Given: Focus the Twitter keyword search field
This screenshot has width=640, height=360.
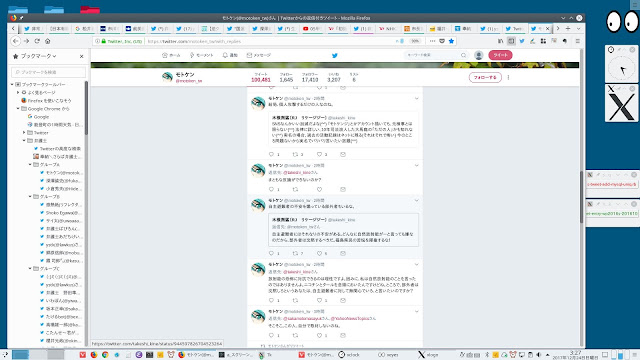Looking at the screenshot, I should (x=433, y=55).
